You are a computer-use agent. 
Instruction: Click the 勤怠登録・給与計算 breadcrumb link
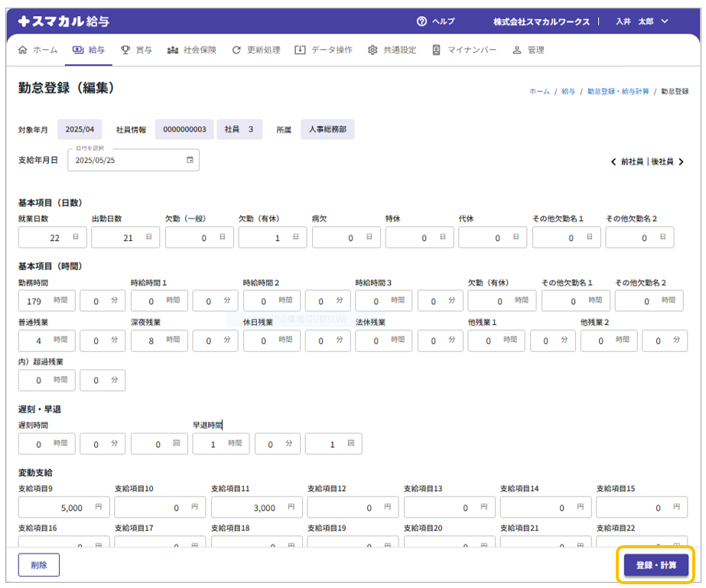coord(618,91)
